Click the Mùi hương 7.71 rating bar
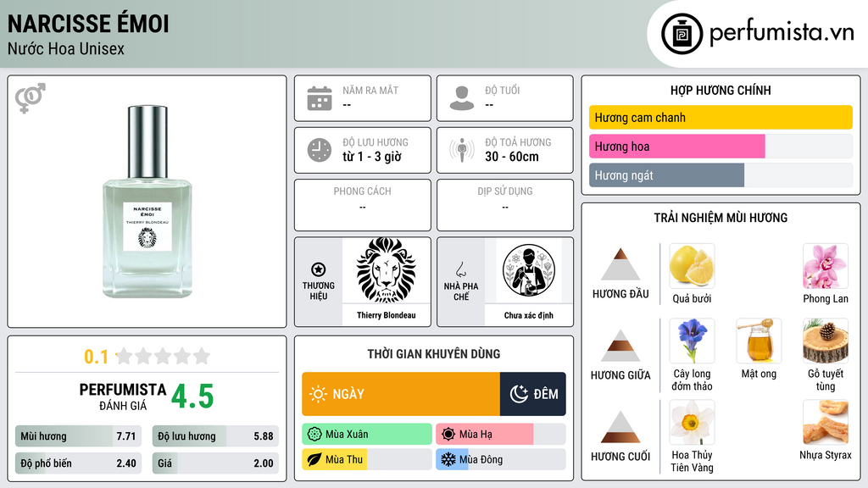 78,436
